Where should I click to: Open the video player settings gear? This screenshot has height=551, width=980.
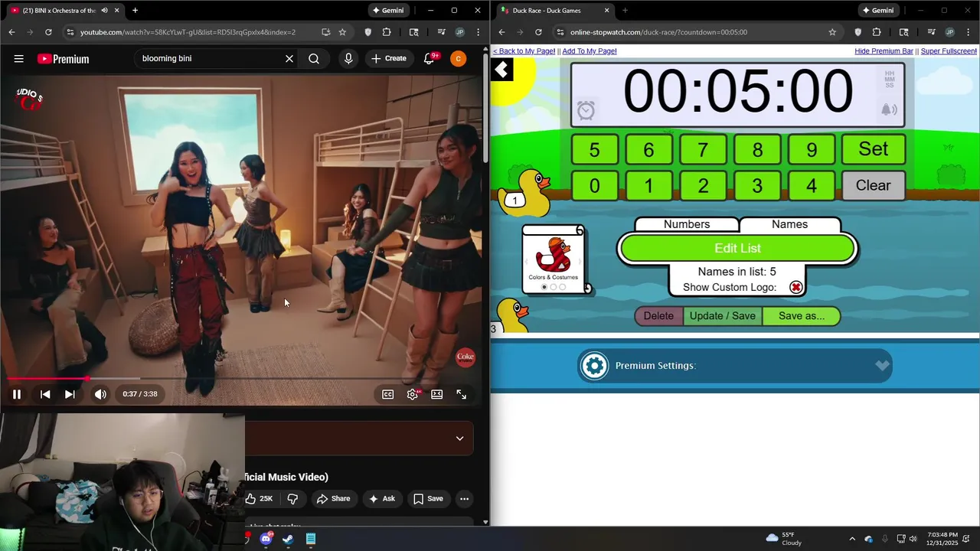tap(413, 394)
